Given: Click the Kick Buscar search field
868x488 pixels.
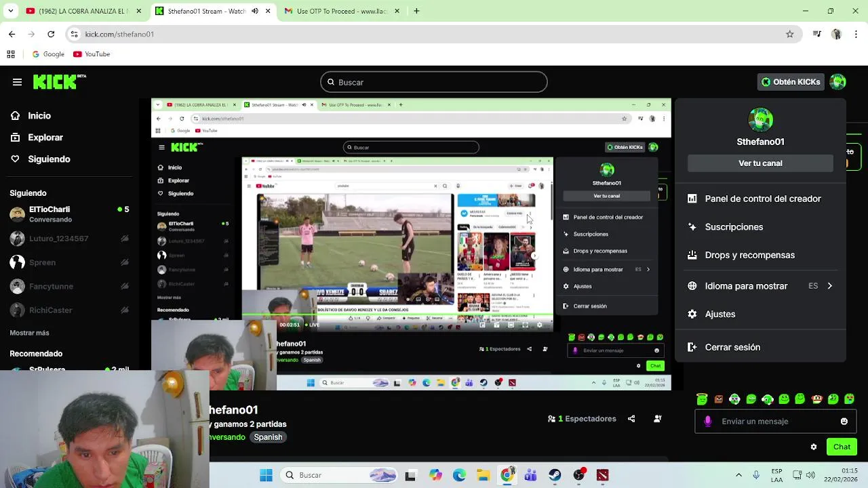Looking at the screenshot, I should tap(434, 82).
